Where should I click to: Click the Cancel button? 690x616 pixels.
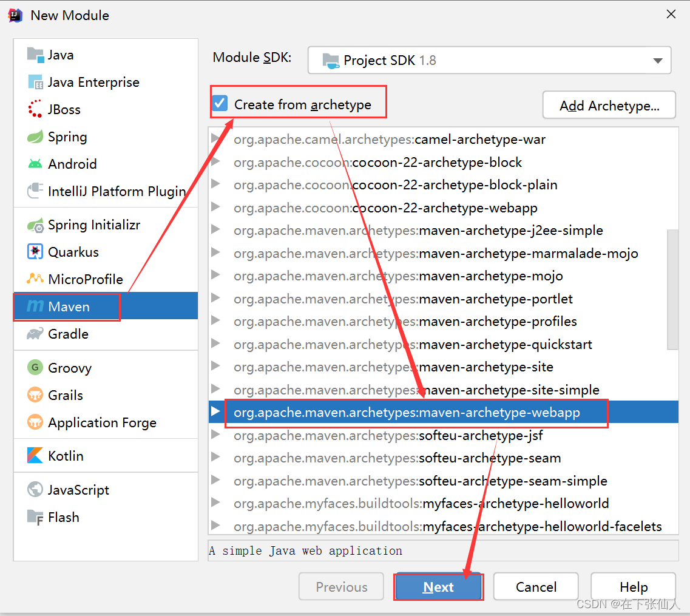[x=536, y=587]
